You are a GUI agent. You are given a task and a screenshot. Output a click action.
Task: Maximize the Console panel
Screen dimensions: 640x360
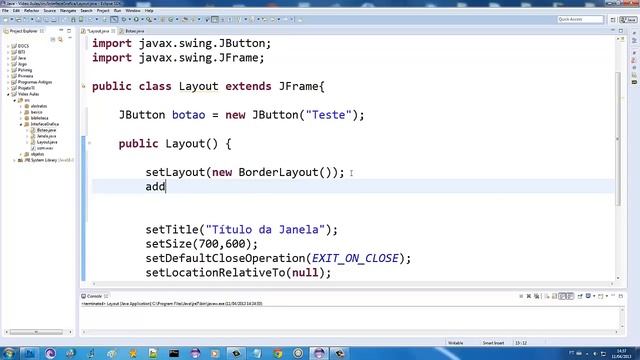[621, 296]
